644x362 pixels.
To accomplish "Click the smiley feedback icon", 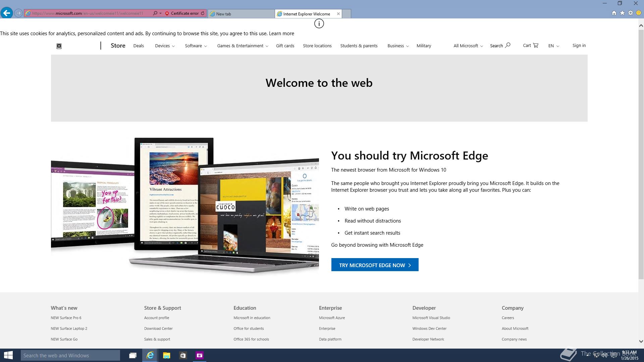I will point(639,13).
